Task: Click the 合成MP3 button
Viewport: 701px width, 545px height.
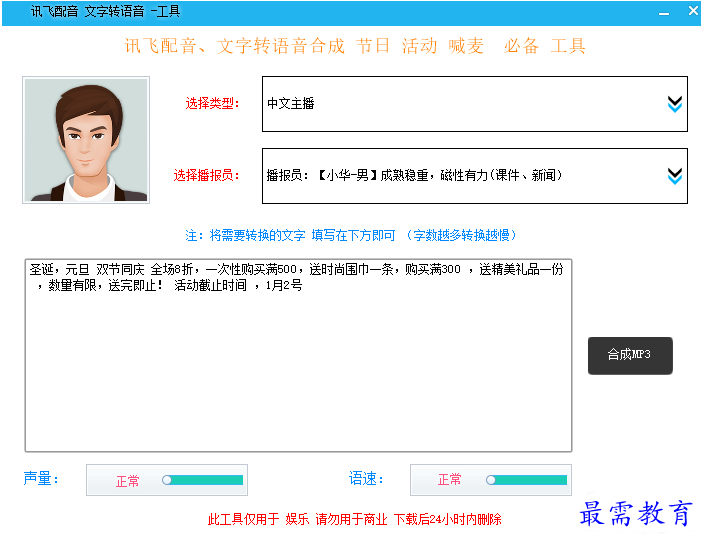Action: (x=630, y=355)
